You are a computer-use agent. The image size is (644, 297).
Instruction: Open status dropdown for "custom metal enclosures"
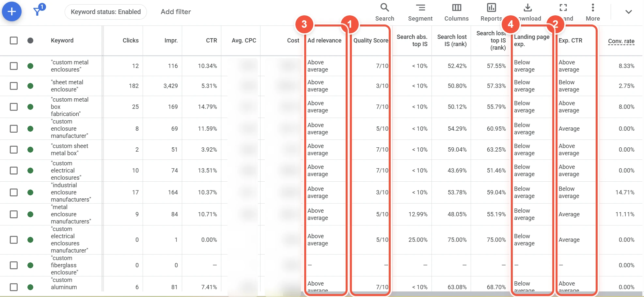pos(30,66)
